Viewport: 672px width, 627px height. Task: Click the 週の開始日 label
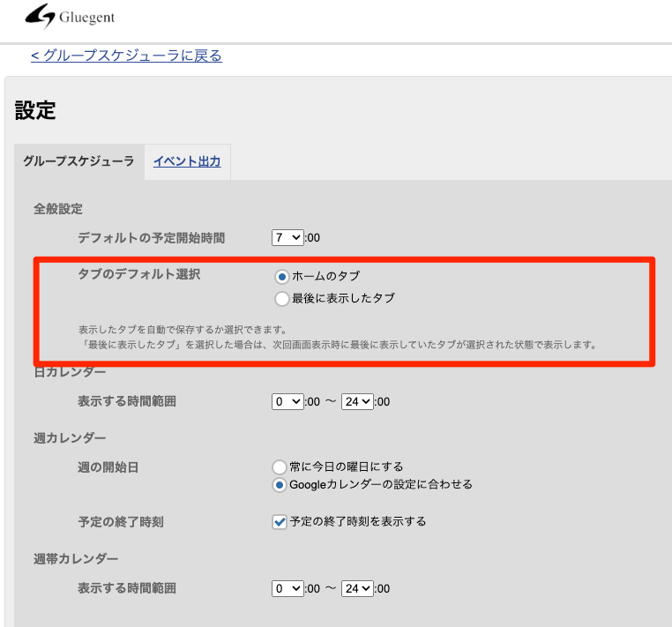tap(108, 467)
